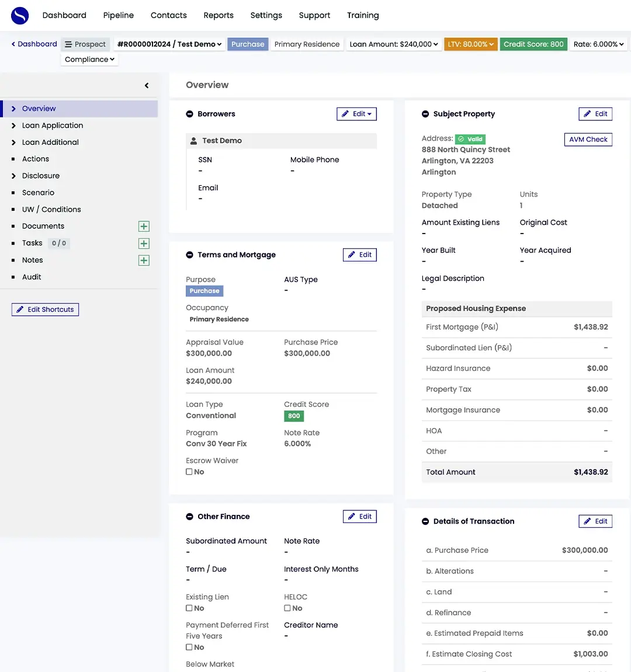Go to Reports in top navigation

point(219,15)
